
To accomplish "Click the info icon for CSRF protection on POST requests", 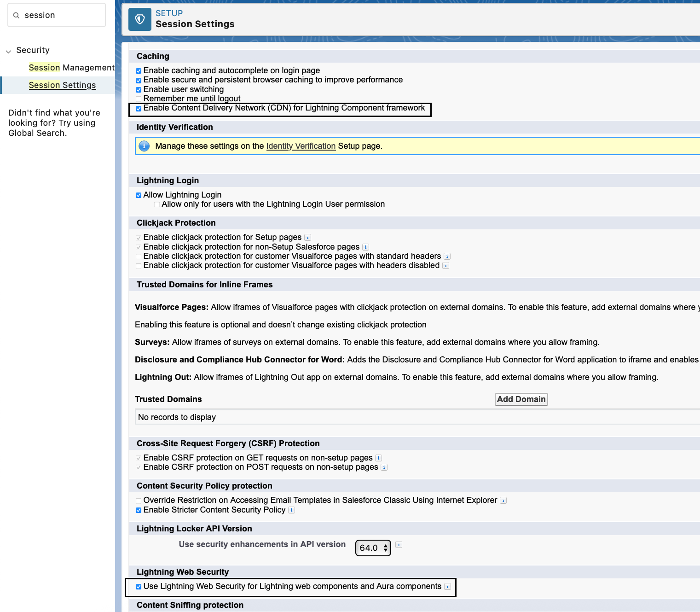I will coord(384,467).
